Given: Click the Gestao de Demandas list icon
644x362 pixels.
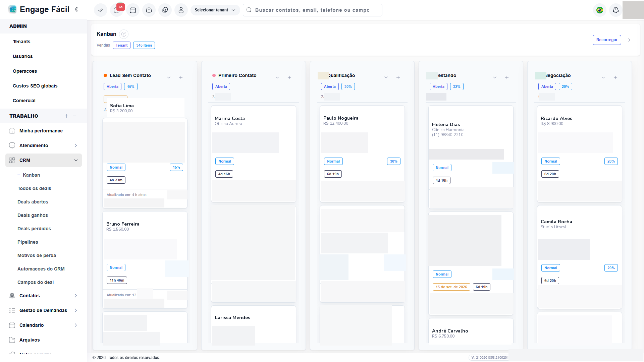Looking at the screenshot, I should coord(12,310).
